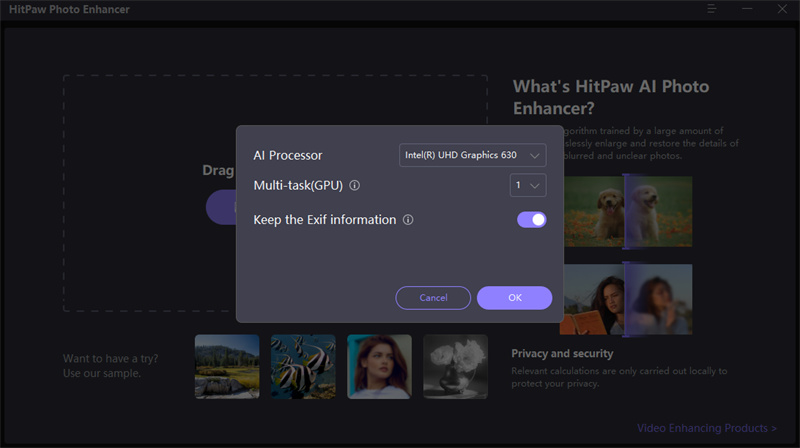Screen dimensions: 800x448
Task: Expand the Multi-task(GPU) count dropdown
Action: pyautogui.click(x=528, y=185)
